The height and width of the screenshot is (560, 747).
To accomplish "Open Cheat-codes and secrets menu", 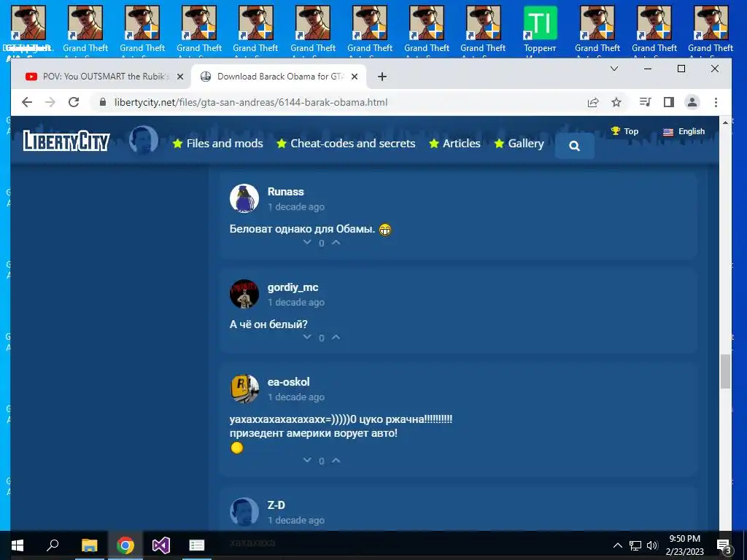I will point(346,144).
